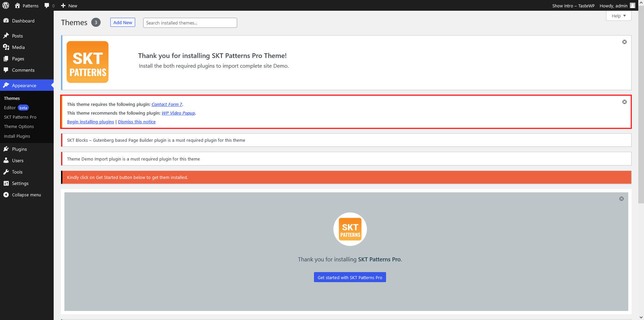644x320 pixels.
Task: Click the Theme Demo Import notice text
Action: (x=133, y=159)
